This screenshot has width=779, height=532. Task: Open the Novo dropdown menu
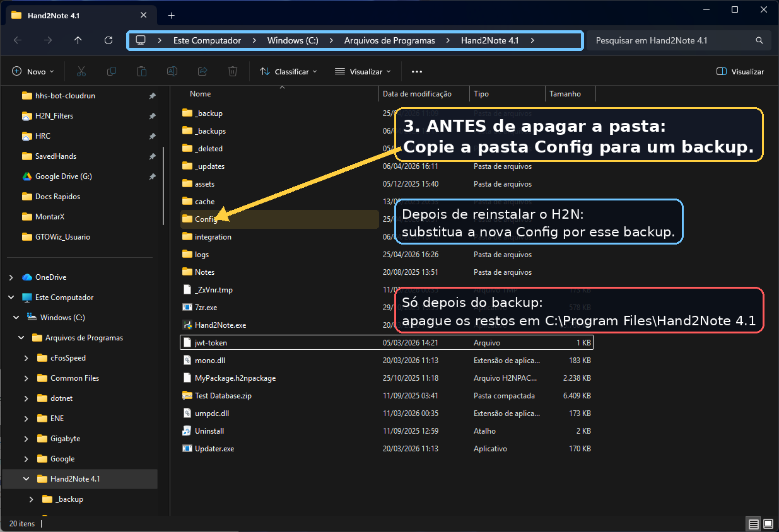33,72
